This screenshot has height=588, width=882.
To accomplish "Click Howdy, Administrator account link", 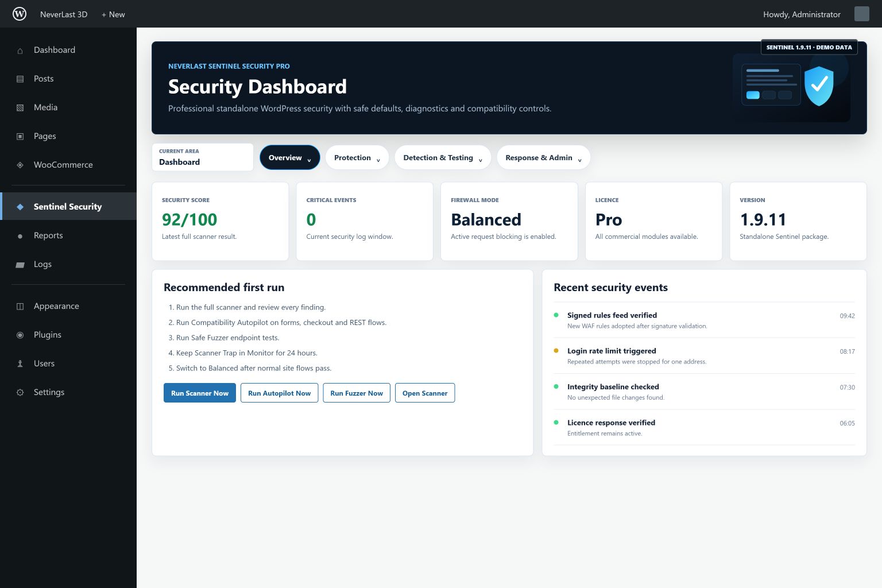I will pos(802,14).
